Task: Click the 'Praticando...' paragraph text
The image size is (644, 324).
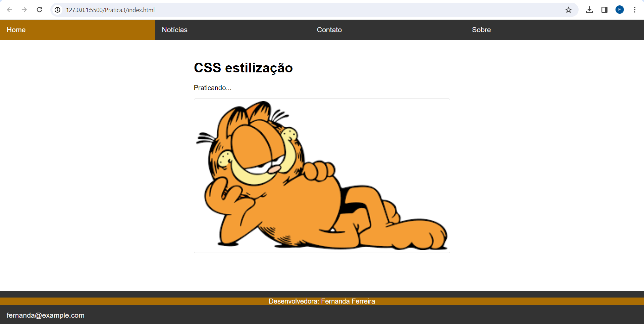Action: tap(212, 88)
